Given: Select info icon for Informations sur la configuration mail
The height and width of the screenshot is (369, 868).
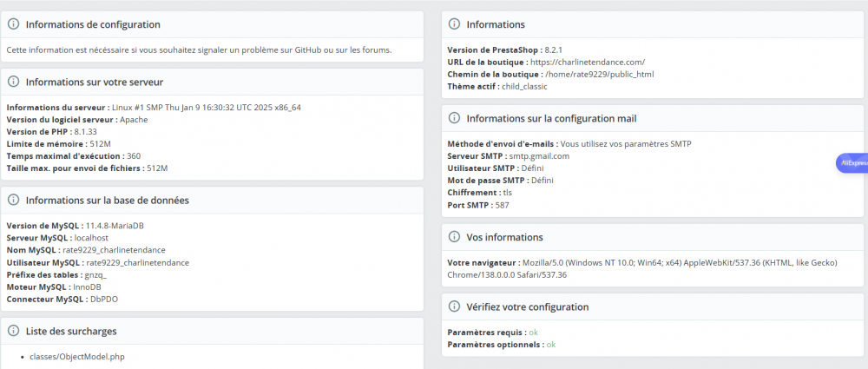Looking at the screenshot, I should pos(454,118).
